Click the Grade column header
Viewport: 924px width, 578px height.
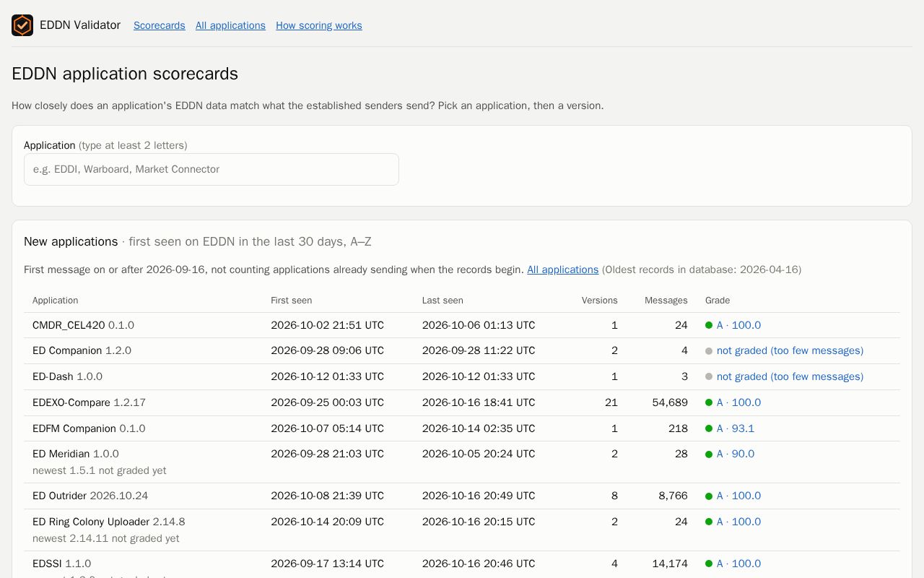click(x=718, y=300)
